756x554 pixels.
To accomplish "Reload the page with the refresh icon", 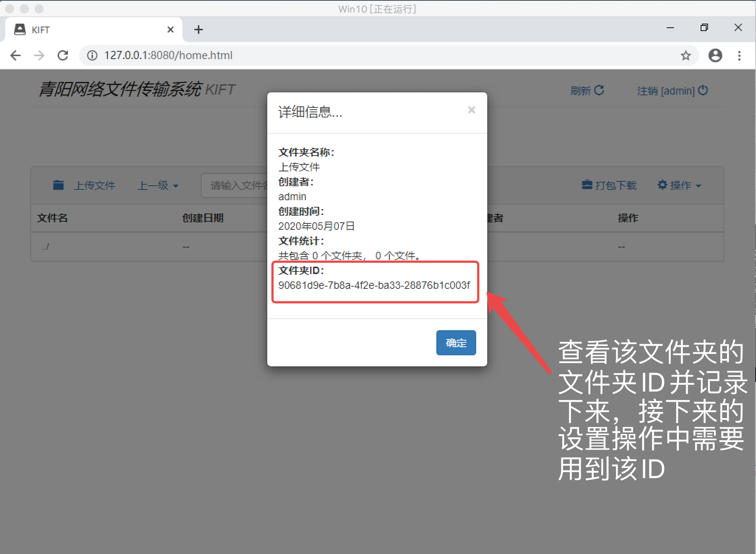I will 63,55.
